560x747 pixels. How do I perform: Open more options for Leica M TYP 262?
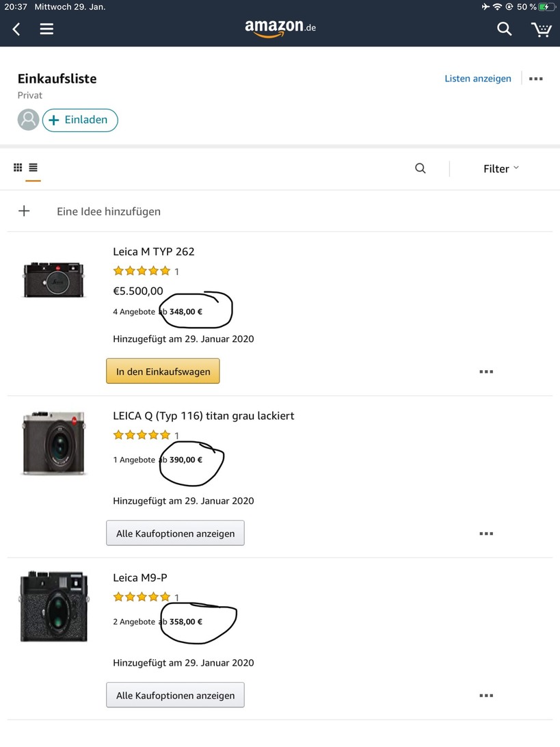point(486,371)
